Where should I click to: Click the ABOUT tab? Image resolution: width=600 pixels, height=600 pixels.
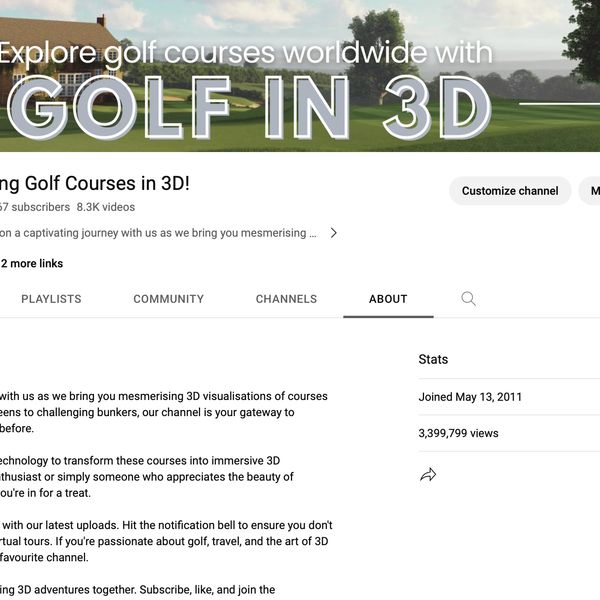tap(388, 299)
